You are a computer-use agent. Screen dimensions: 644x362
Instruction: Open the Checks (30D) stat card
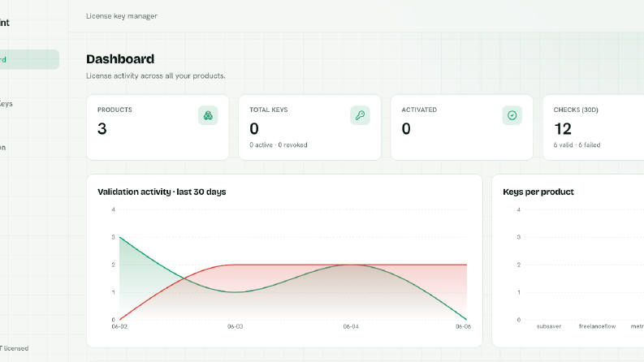pos(594,127)
